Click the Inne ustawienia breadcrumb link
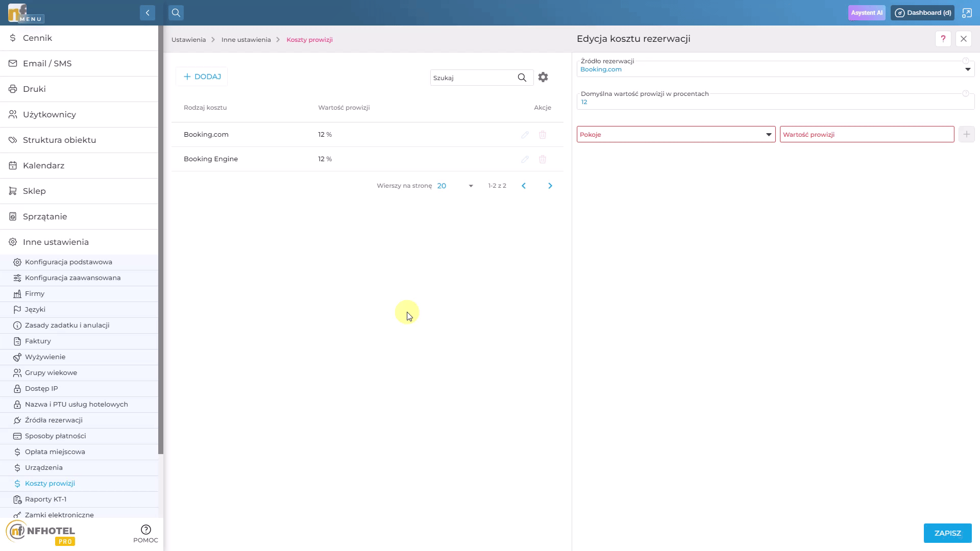Image resolution: width=980 pixels, height=551 pixels. (x=246, y=40)
